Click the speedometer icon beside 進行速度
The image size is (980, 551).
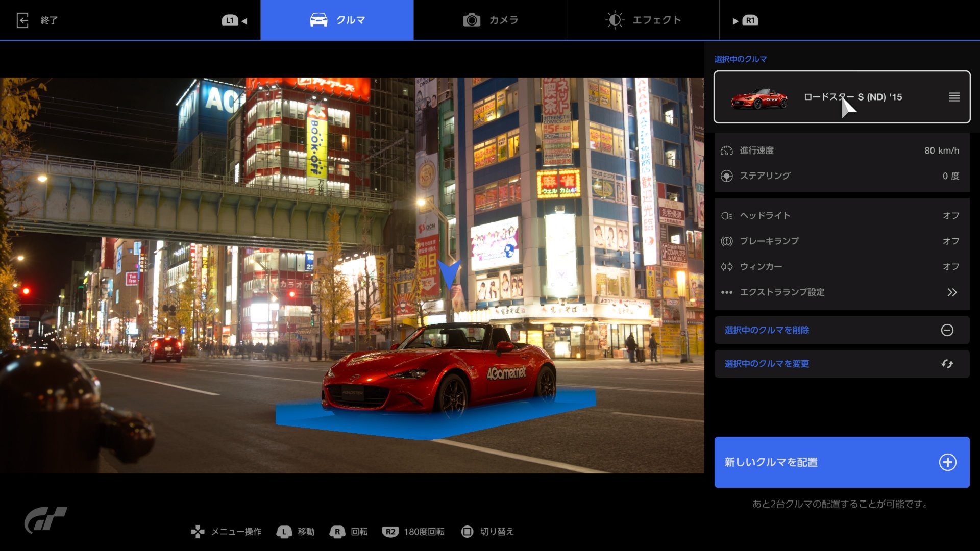pos(726,151)
